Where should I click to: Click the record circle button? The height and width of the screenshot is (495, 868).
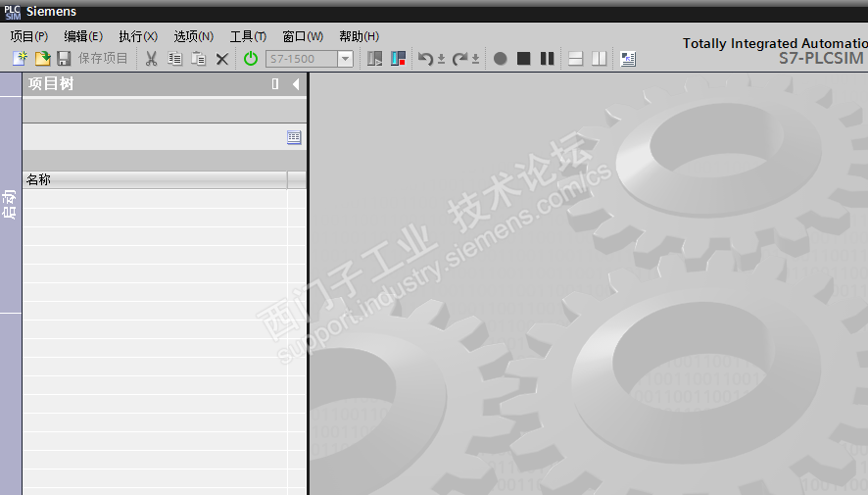[500, 58]
